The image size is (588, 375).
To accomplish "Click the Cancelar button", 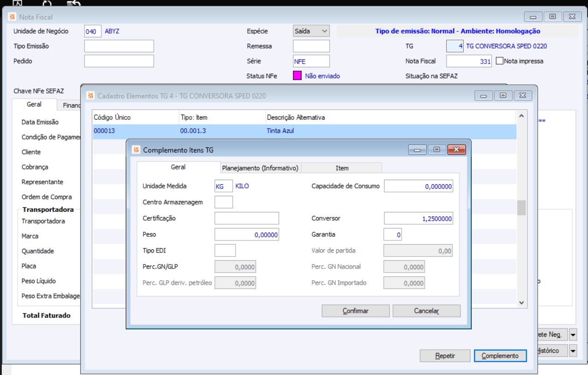I will pyautogui.click(x=427, y=311).
